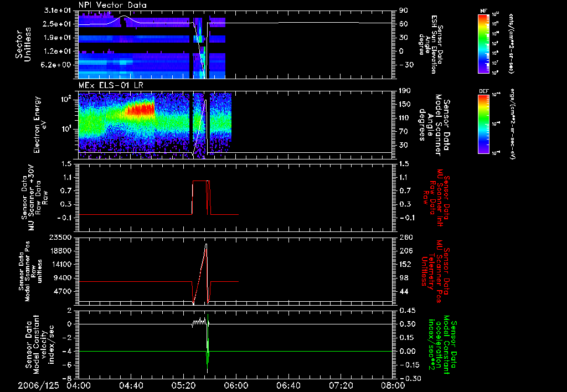Click the 0.45 acceleration tick label

pyautogui.click(x=407, y=311)
